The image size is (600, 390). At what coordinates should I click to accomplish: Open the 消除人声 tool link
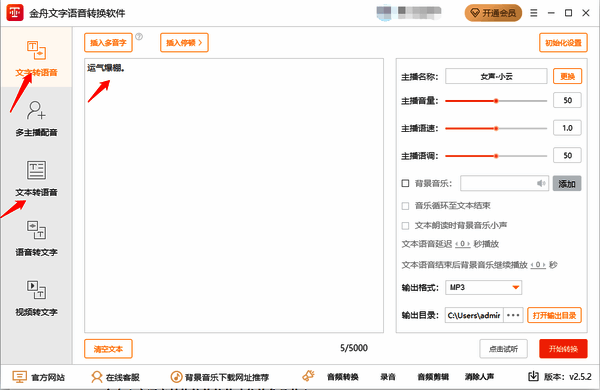click(479, 377)
